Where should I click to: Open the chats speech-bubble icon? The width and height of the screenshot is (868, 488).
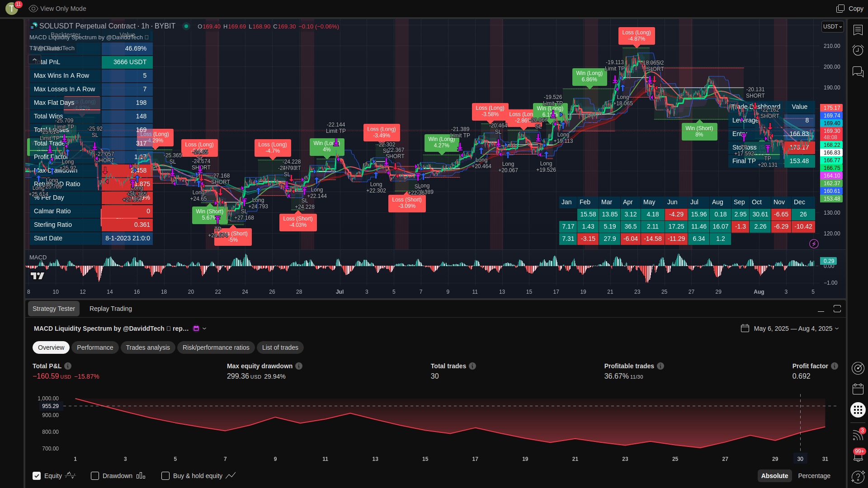click(858, 71)
